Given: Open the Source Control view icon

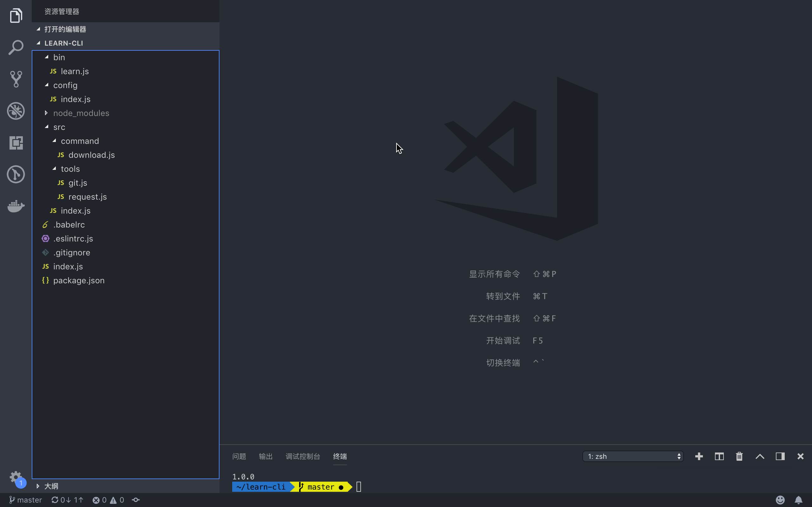Looking at the screenshot, I should 16,79.
